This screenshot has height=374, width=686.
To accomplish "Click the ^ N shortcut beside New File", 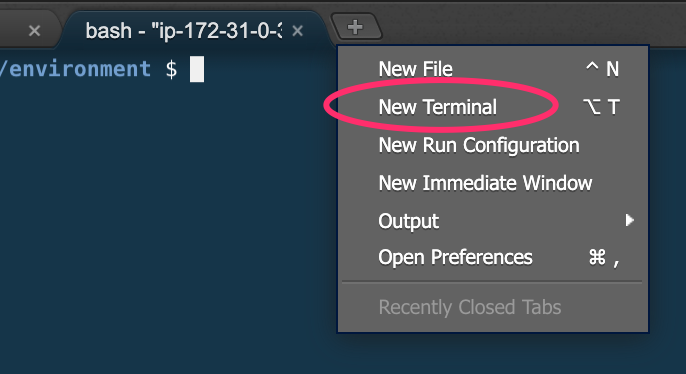I will [x=602, y=69].
